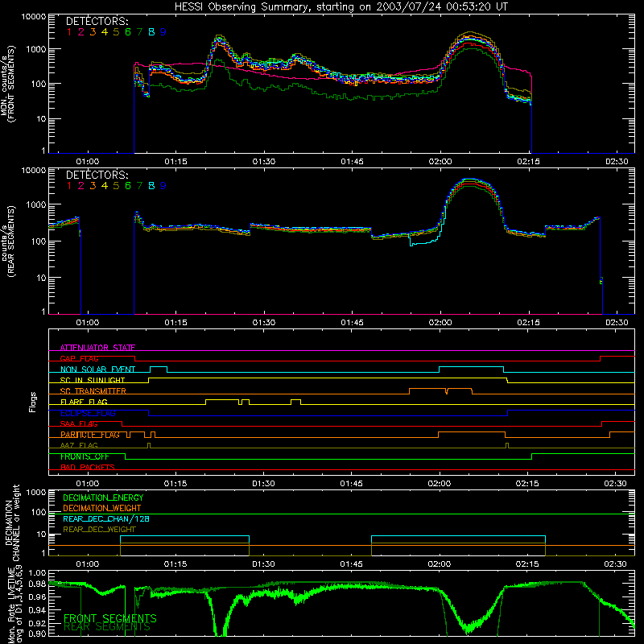Click the 01:30 tick under the rear segments plot

[x=264, y=323]
